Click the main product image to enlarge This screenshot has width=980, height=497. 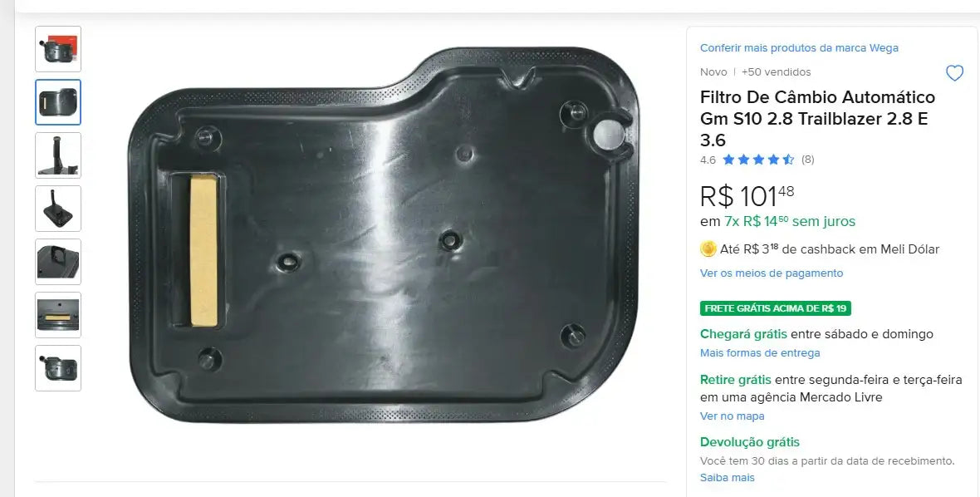383,234
